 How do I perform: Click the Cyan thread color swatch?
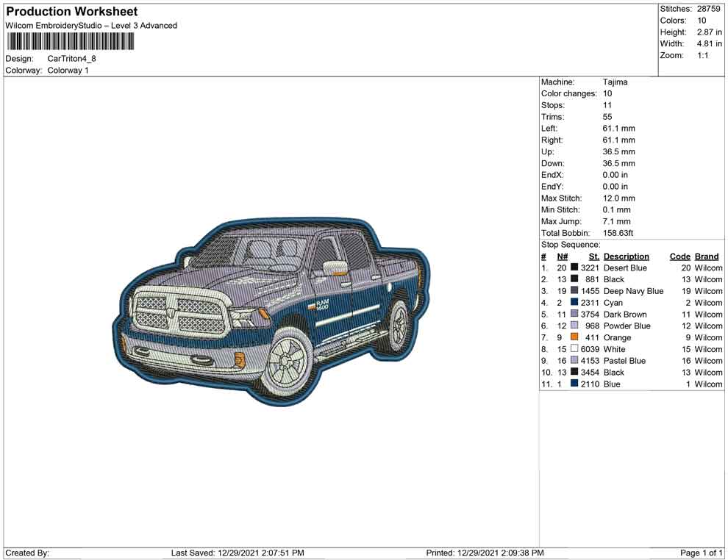coord(574,302)
